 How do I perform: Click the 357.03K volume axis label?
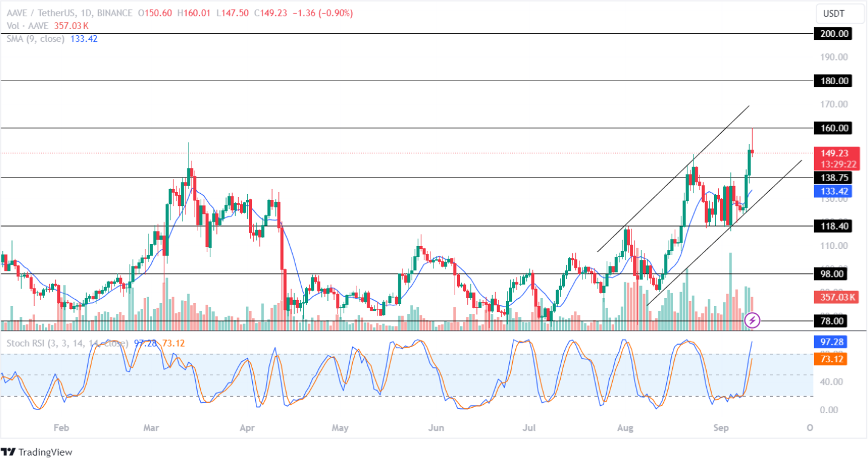[x=837, y=297]
